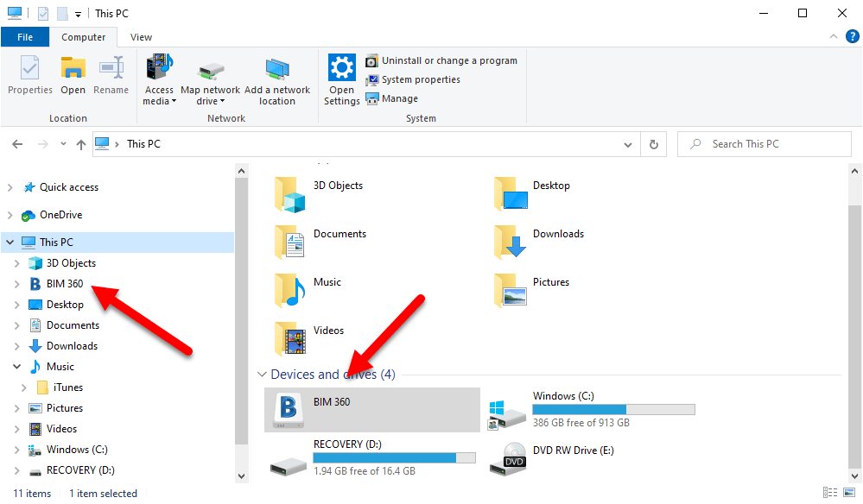Click the title bar new folder icon
863x504 pixels.
pos(63,13)
